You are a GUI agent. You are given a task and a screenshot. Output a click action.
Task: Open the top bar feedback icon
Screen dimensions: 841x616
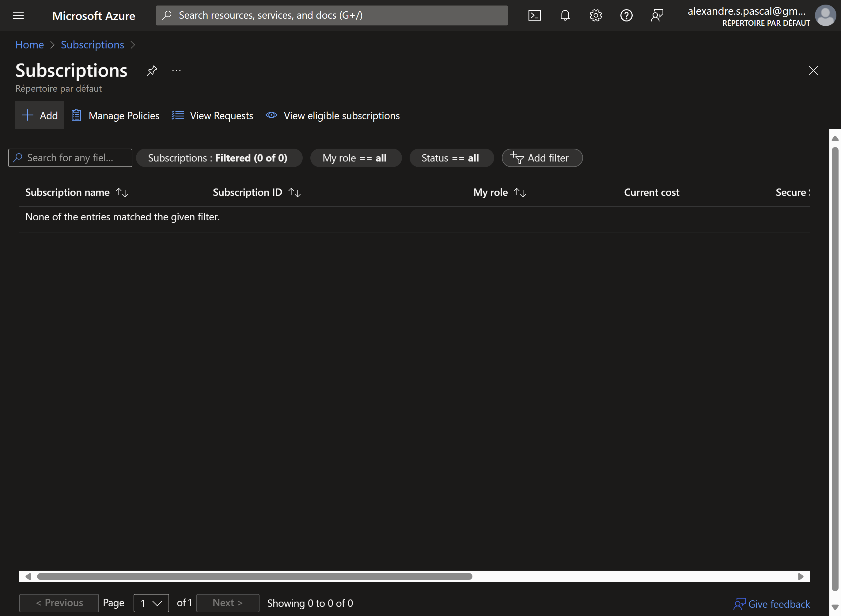pyautogui.click(x=657, y=15)
